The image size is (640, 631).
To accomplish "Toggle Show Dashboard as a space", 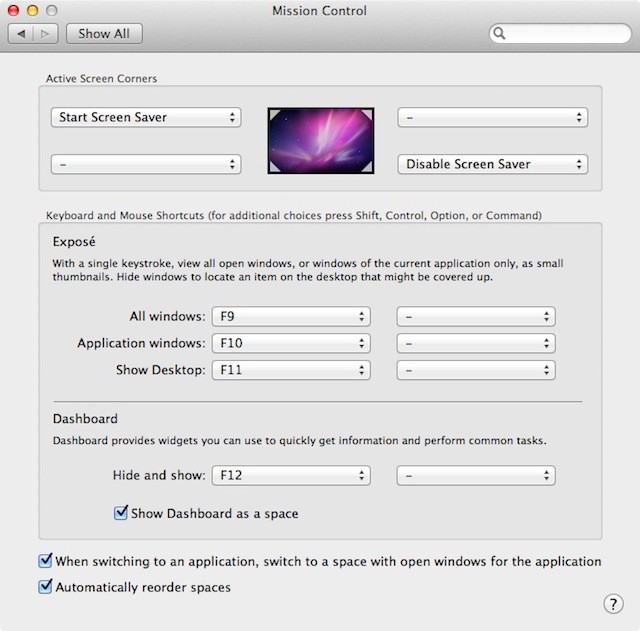I will [122, 513].
